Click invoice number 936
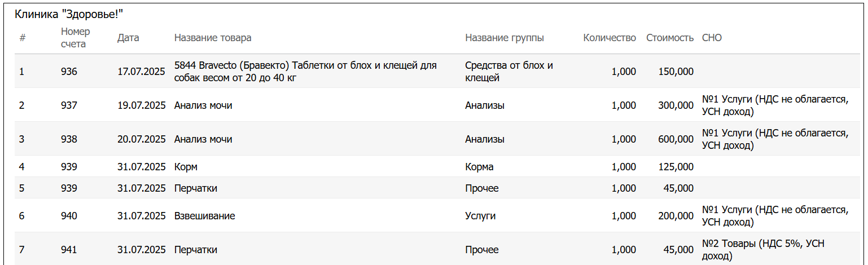This screenshot has height=265, width=868. click(x=69, y=72)
